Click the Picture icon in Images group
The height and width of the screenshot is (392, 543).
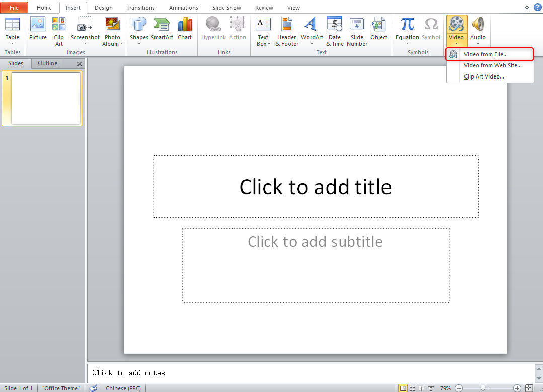pos(38,24)
